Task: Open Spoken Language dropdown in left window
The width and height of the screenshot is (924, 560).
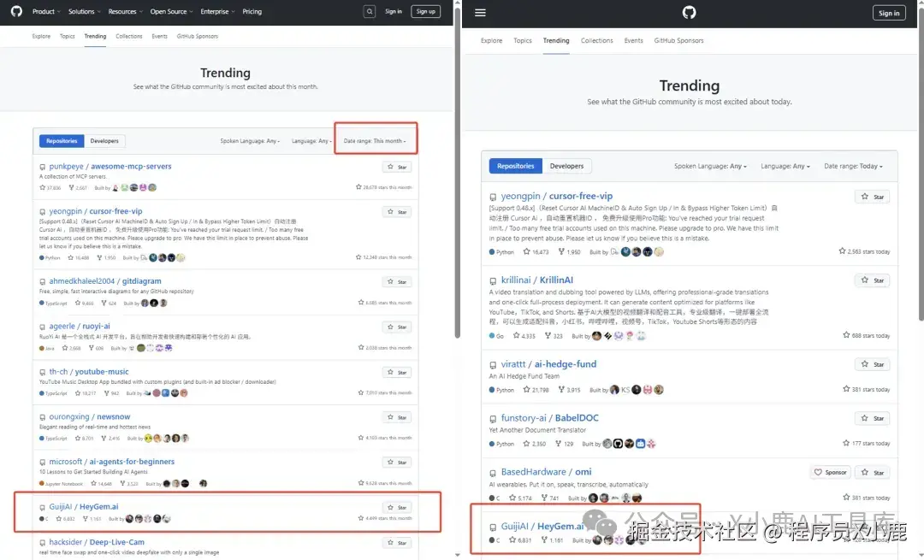Action: [x=250, y=141]
